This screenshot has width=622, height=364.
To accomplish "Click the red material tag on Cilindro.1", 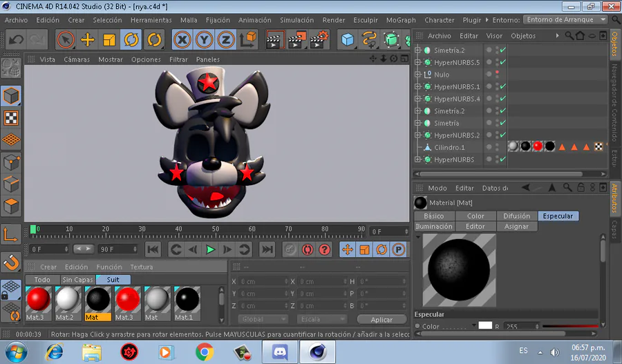I will [538, 146].
